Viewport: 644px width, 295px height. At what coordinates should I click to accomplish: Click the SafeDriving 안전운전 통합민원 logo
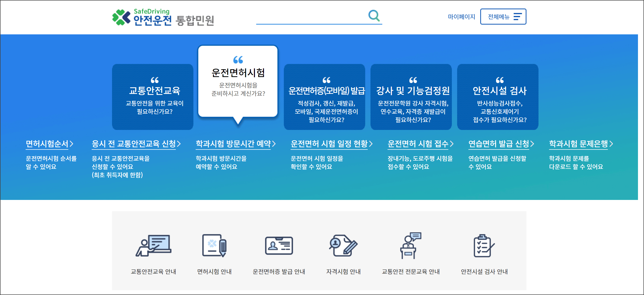click(x=163, y=17)
